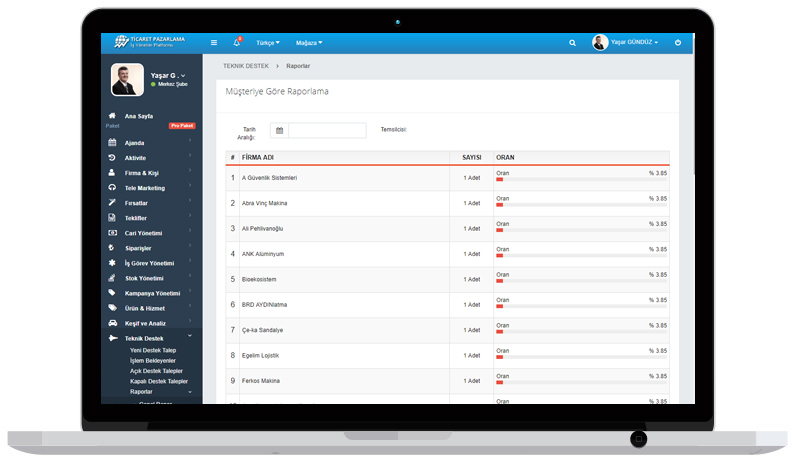
Task: Open Ana Sayfa menu item
Action: pyautogui.click(x=139, y=116)
